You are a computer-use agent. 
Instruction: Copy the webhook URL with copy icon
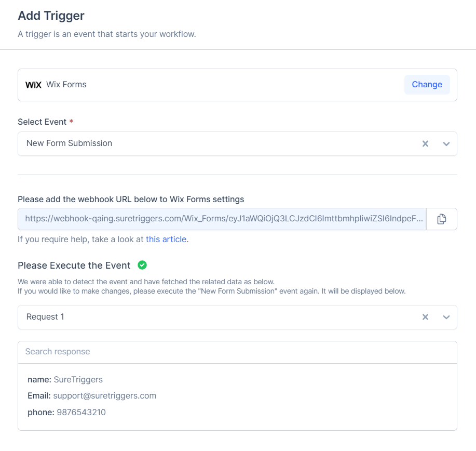coord(441,219)
